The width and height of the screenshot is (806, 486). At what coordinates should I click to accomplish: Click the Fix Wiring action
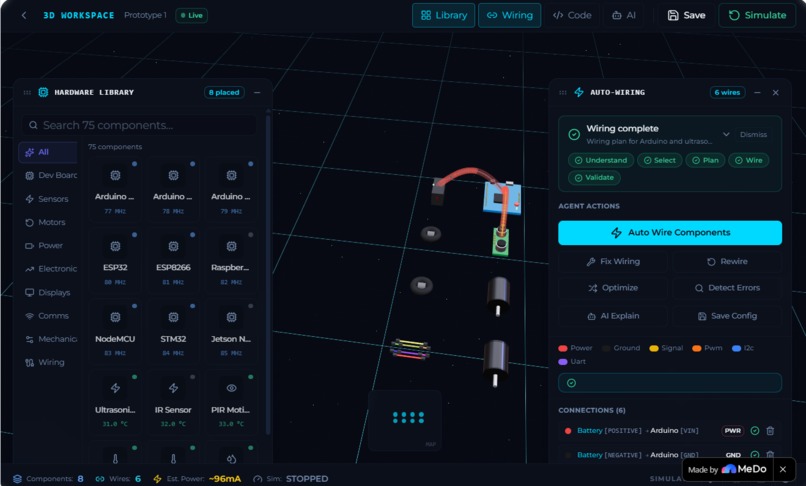[x=613, y=262]
